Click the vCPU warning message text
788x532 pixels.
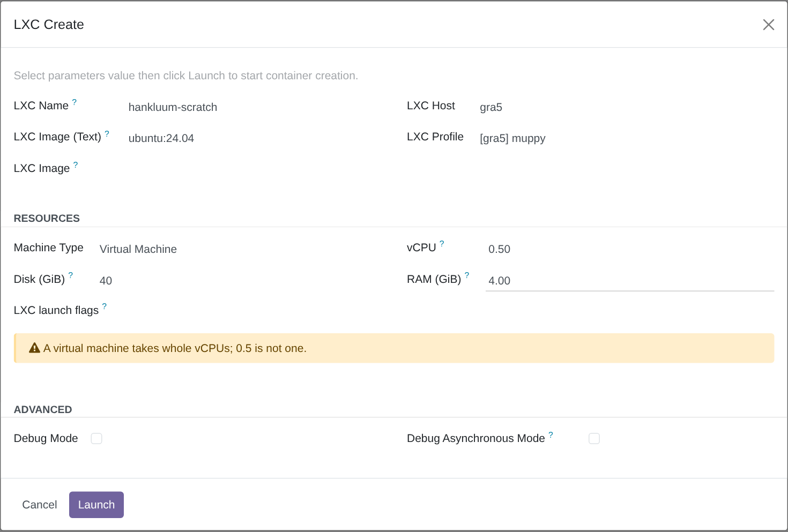[x=175, y=348]
